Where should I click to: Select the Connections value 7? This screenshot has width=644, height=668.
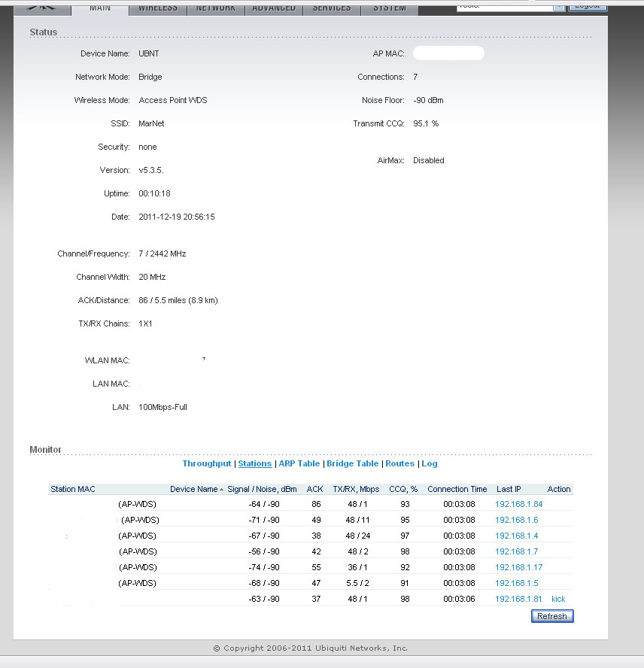pyautogui.click(x=415, y=77)
